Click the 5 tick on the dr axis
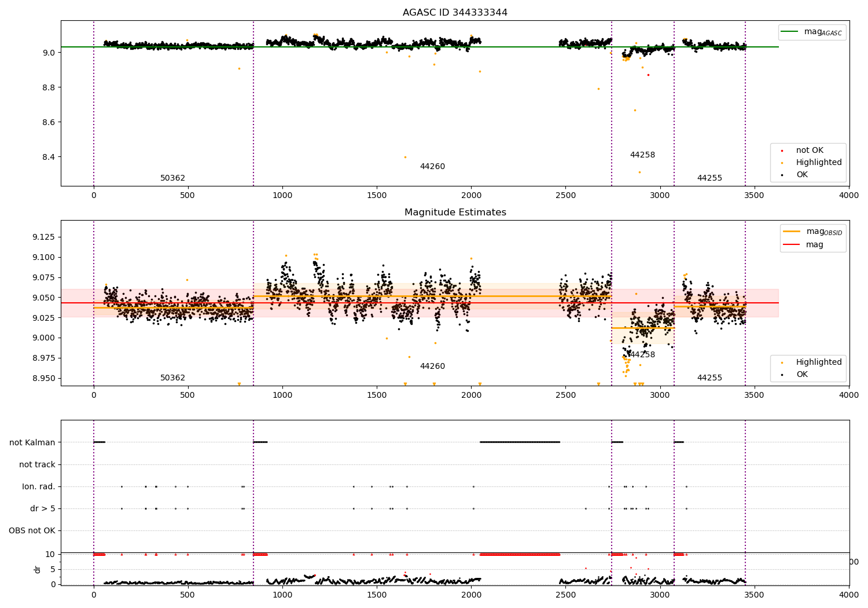Viewport: 868px width, 608px height. click(53, 569)
